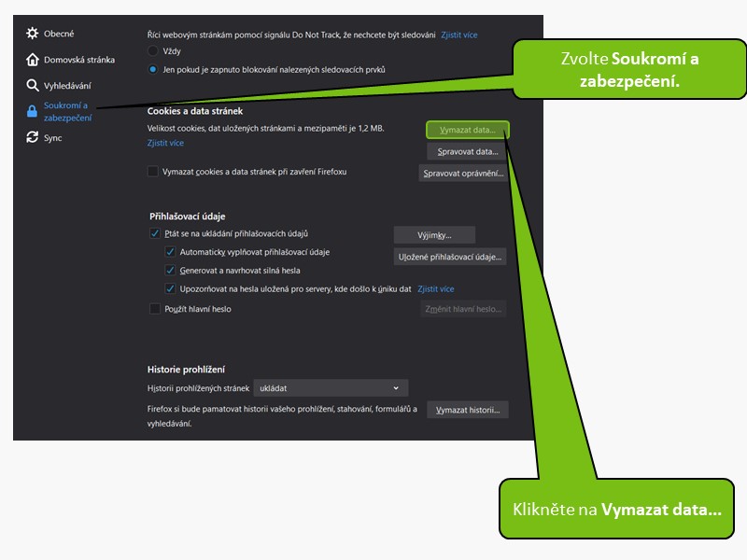This screenshot has width=747, height=560.
Task: Open the 'Historii prohlížených stránek' dropdown
Action: tap(331, 388)
